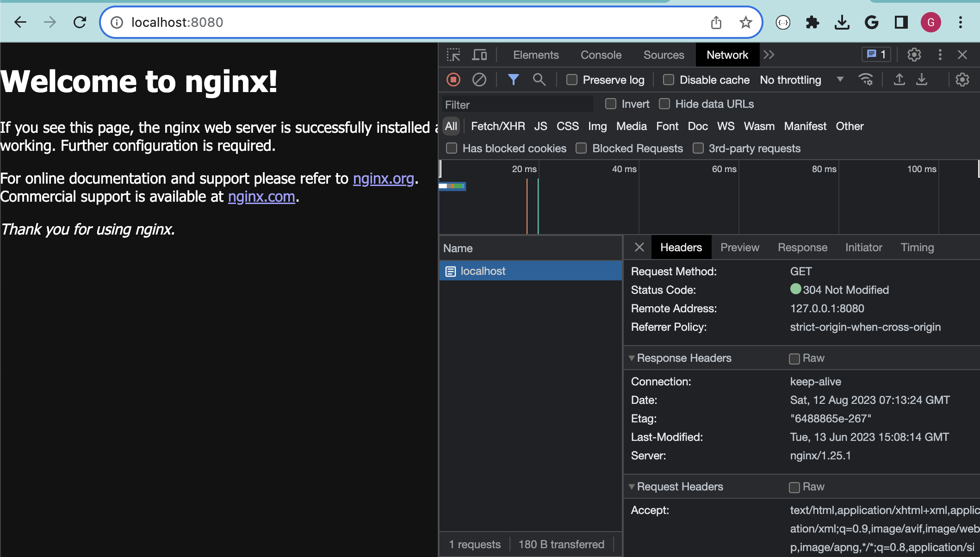This screenshot has width=980, height=557.
Task: Open DevTools settings gear
Action: tap(914, 55)
